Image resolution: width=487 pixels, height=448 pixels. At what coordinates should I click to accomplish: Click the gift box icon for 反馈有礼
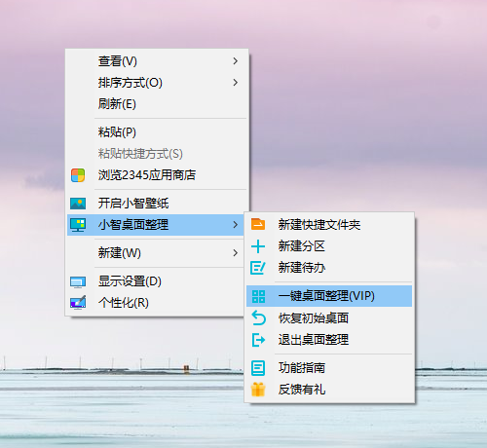[x=258, y=390]
